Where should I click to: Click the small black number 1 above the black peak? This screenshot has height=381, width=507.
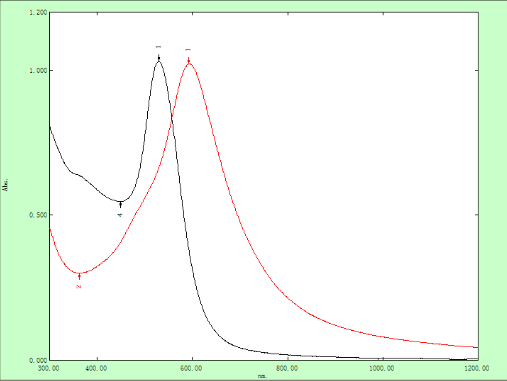pyautogui.click(x=159, y=47)
